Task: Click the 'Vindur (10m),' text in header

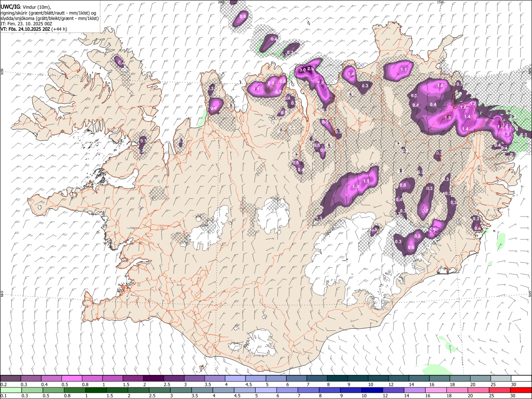Action: click(x=36, y=7)
